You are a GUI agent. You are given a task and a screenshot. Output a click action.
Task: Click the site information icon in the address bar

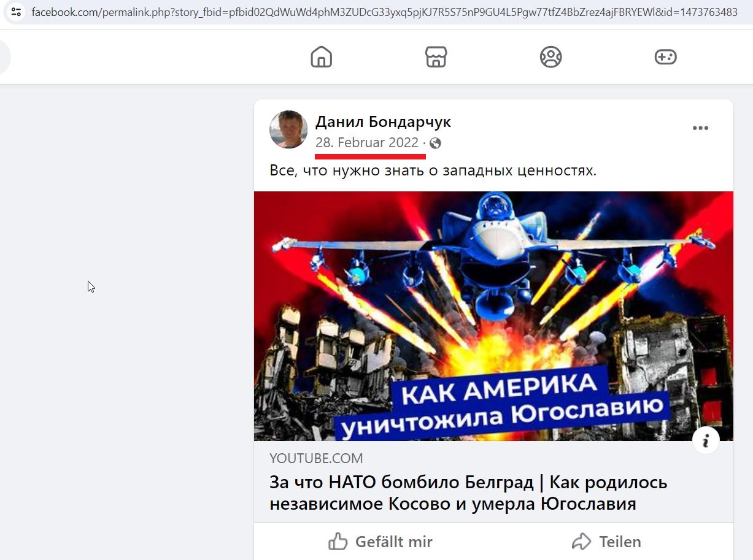(x=15, y=12)
